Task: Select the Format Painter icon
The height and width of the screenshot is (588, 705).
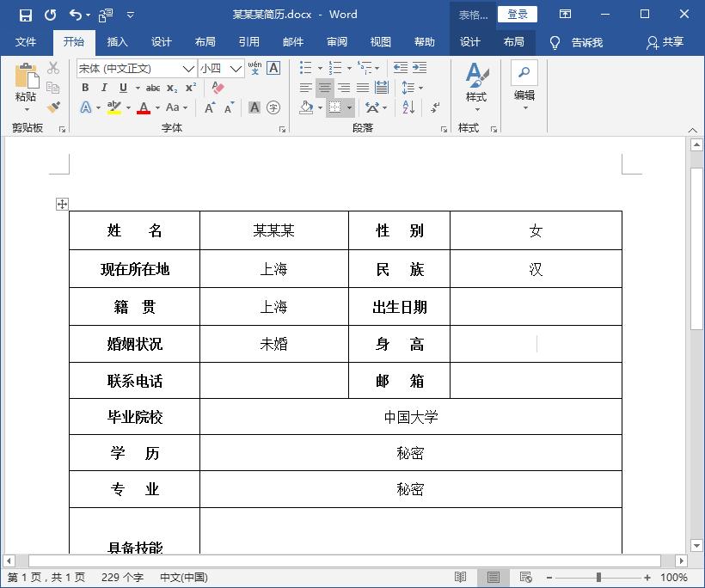Action: [52, 106]
